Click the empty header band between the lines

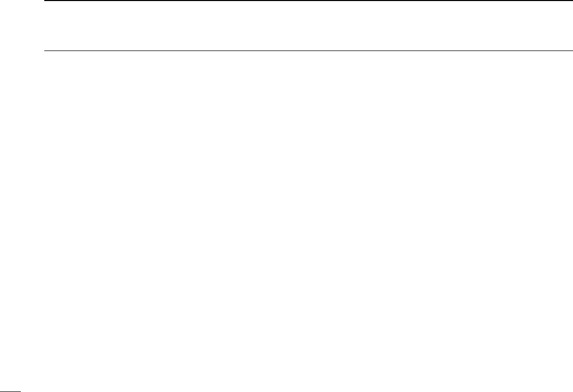308,26
